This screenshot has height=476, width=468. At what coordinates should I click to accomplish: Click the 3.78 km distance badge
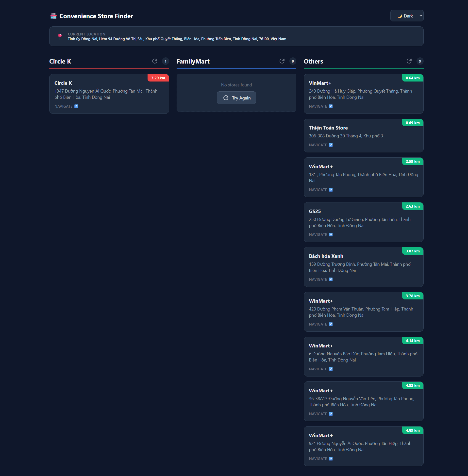coord(413,296)
